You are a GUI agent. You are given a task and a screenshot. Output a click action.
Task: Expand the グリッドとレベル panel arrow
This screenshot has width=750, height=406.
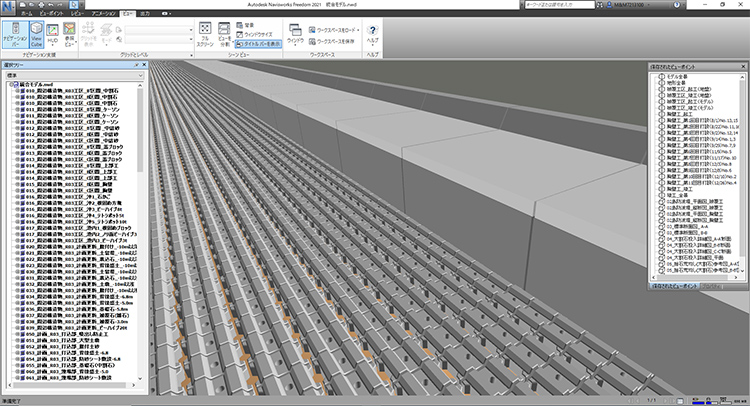(x=191, y=55)
